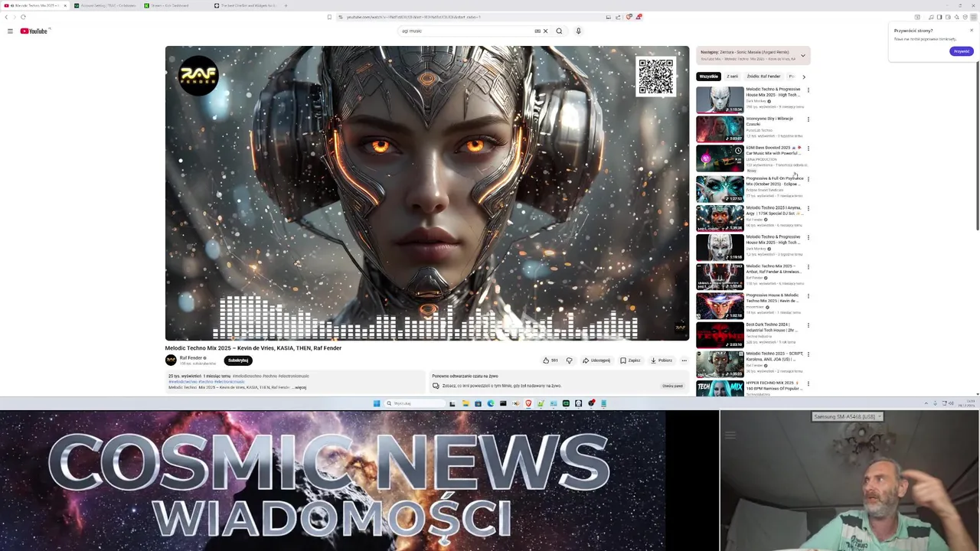Open the on-screen keyboard icon in search box

[x=537, y=31]
